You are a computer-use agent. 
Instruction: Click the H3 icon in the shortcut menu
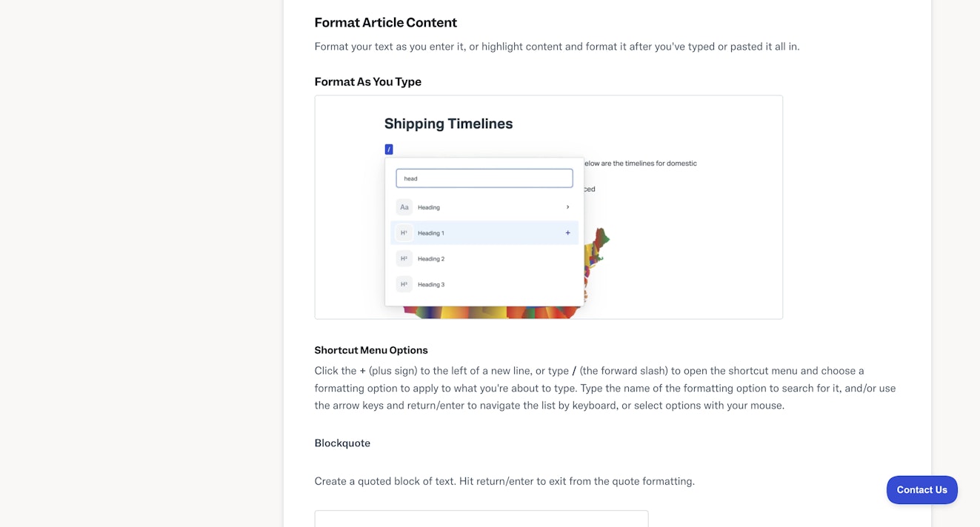(x=404, y=284)
